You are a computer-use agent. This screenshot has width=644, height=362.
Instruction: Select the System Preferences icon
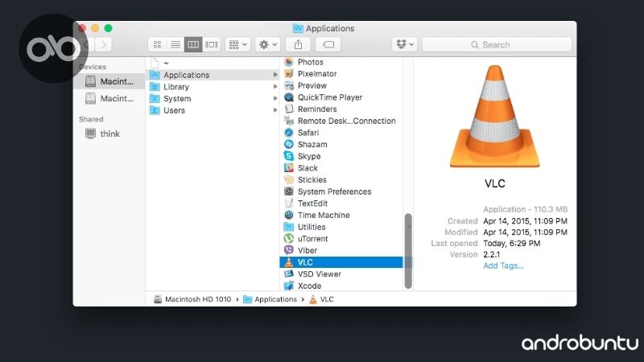(289, 191)
